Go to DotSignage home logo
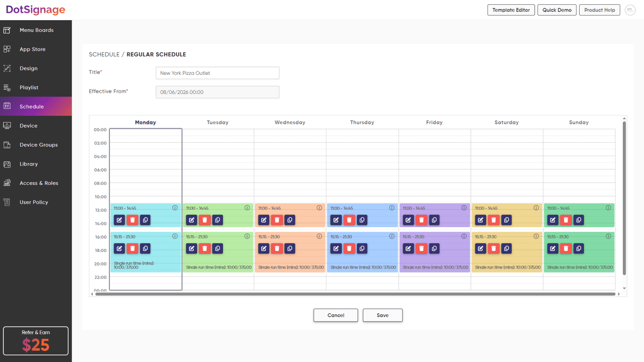Viewport: 644px width, 362px height. click(x=36, y=10)
